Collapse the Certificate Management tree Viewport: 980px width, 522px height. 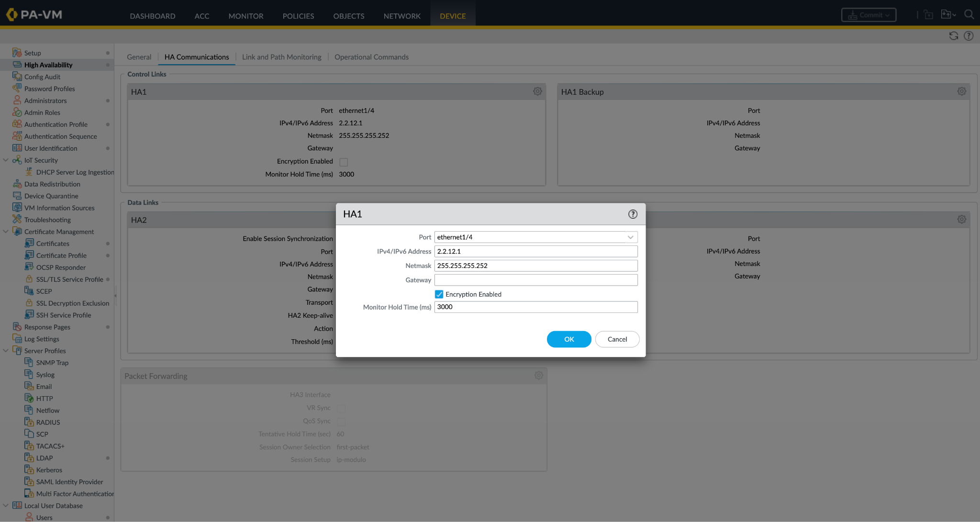click(6, 232)
